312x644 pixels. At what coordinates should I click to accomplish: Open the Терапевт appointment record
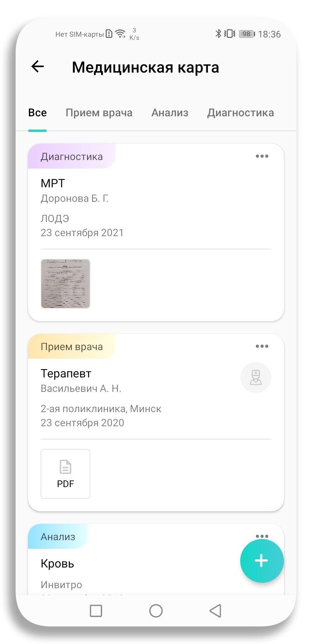66,374
